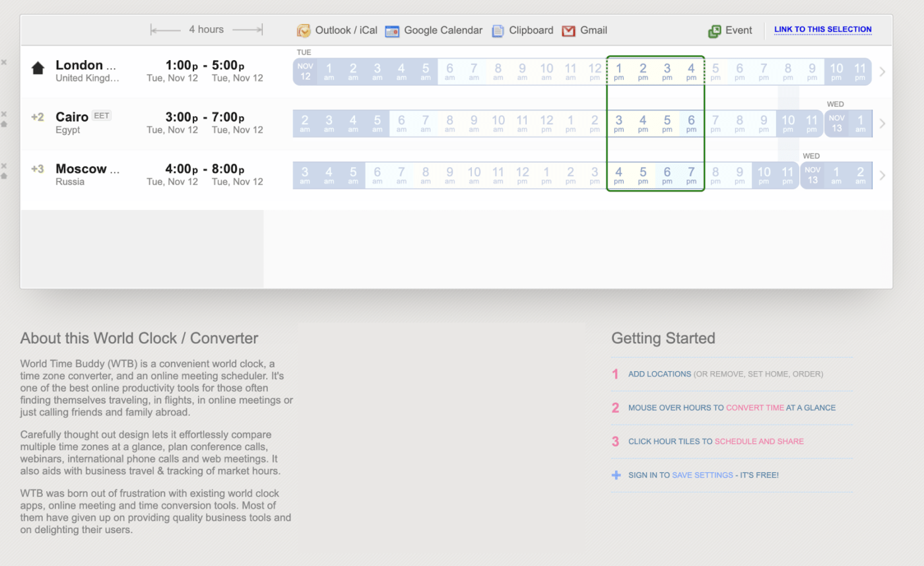Image resolution: width=924 pixels, height=566 pixels.
Task: Click the NOV 13 date tile in Moscow row
Action: (x=812, y=176)
